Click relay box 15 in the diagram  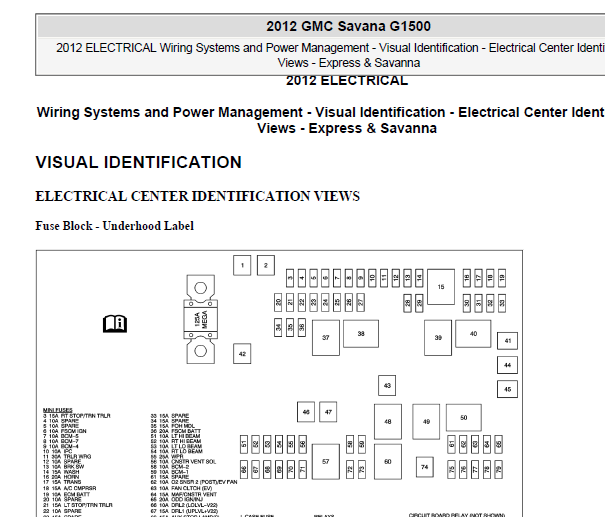click(441, 287)
